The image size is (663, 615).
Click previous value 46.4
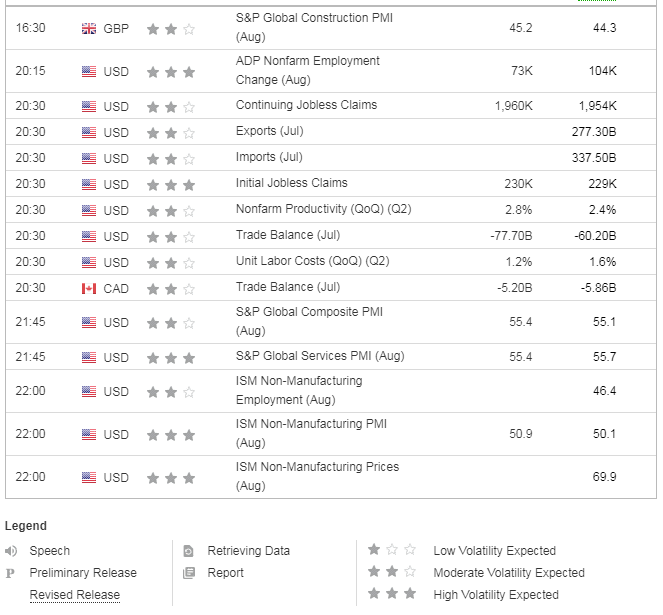click(x=604, y=390)
